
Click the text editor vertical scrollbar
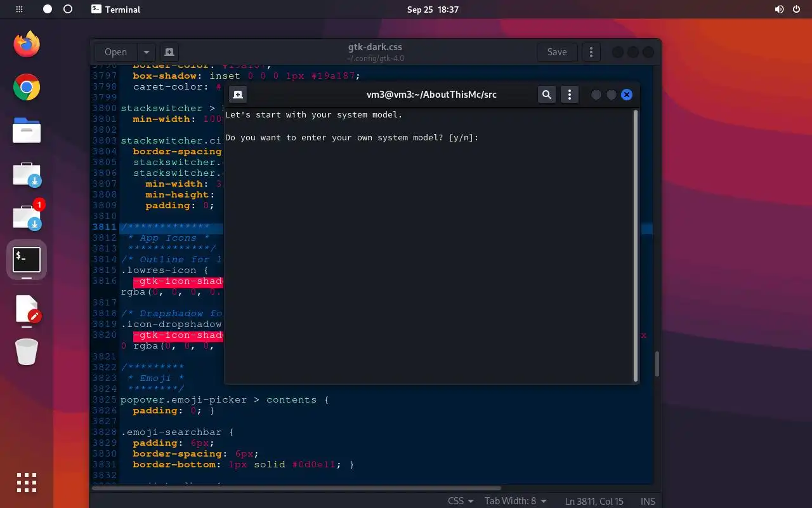point(657,364)
